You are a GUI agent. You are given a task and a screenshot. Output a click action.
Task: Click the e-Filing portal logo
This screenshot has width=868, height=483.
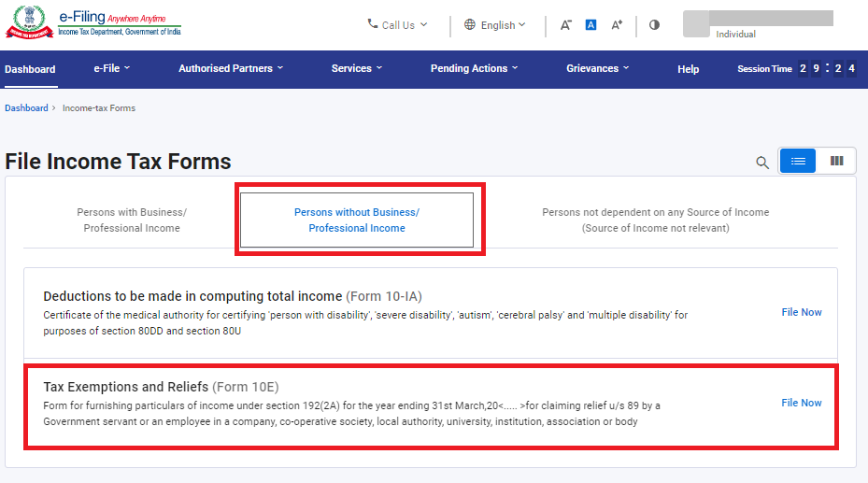point(93,24)
